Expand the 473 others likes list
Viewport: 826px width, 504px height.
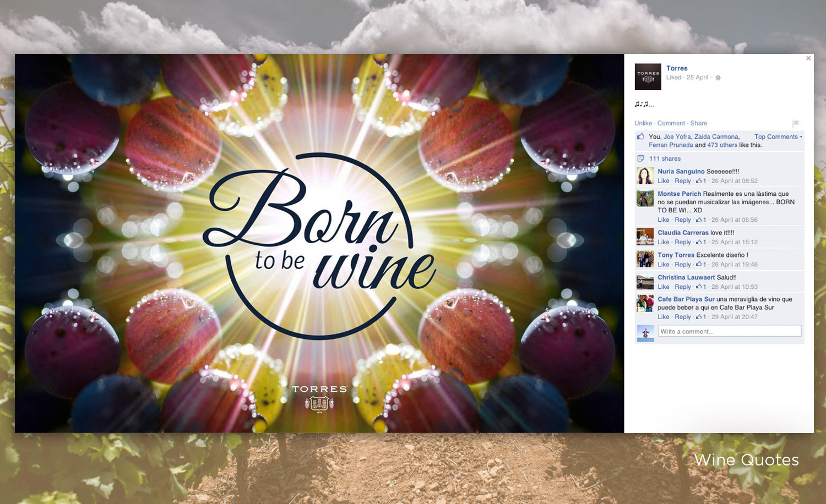pyautogui.click(x=722, y=145)
